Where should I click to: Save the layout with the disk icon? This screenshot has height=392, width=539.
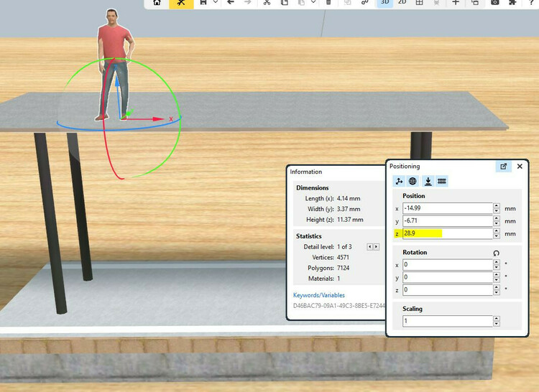203,2
